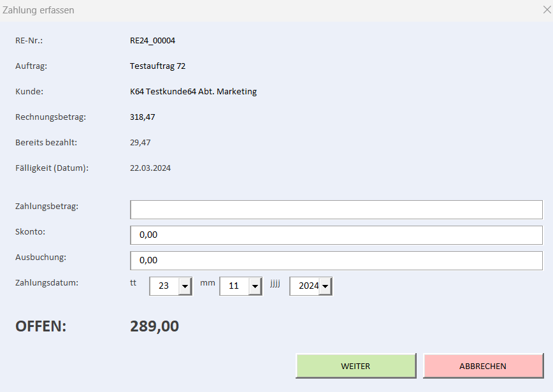Select the Ausbuchung amount field
This screenshot has width=553, height=392.
point(336,261)
